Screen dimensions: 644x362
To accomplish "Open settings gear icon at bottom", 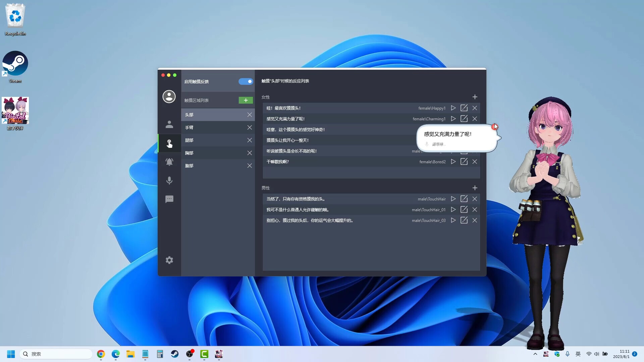I will coord(169,260).
